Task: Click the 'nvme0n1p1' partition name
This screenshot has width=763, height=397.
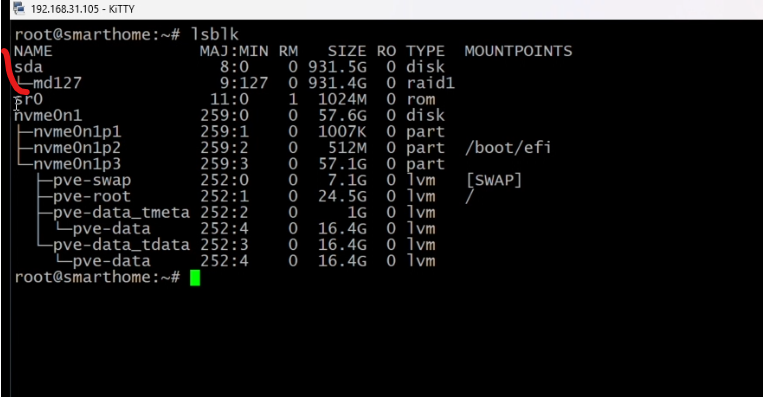Action: (77, 132)
